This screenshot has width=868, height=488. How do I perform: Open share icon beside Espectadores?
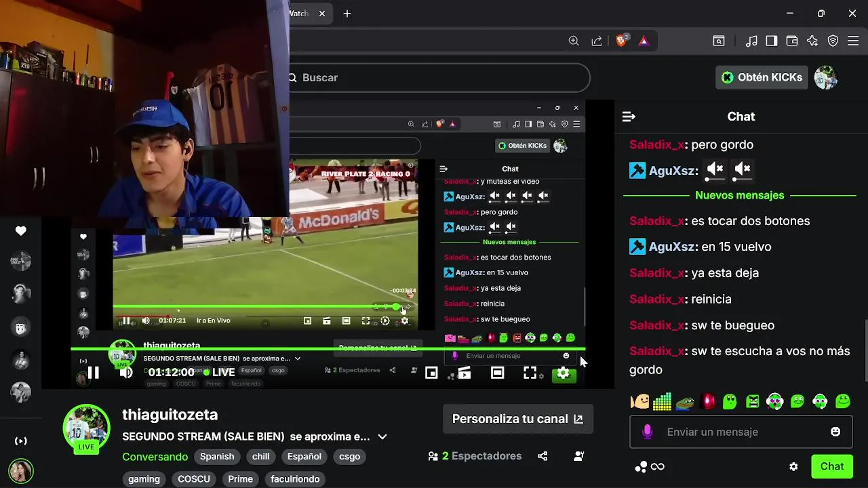coord(542,456)
